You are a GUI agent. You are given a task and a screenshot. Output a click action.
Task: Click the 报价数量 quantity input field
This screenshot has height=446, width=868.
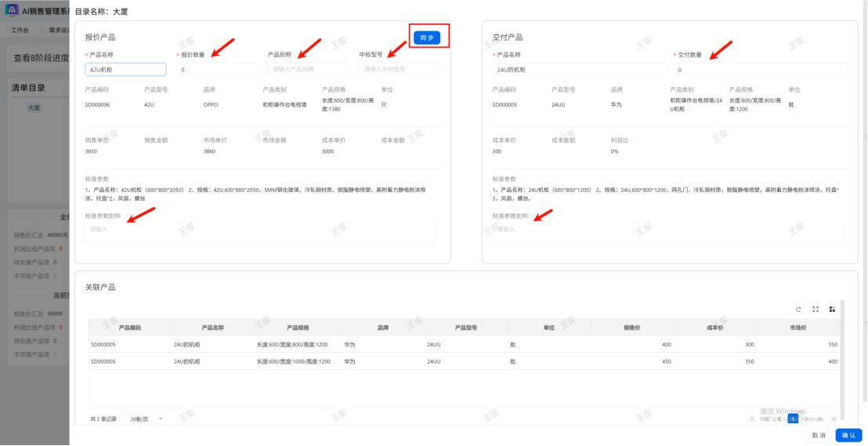pos(216,70)
